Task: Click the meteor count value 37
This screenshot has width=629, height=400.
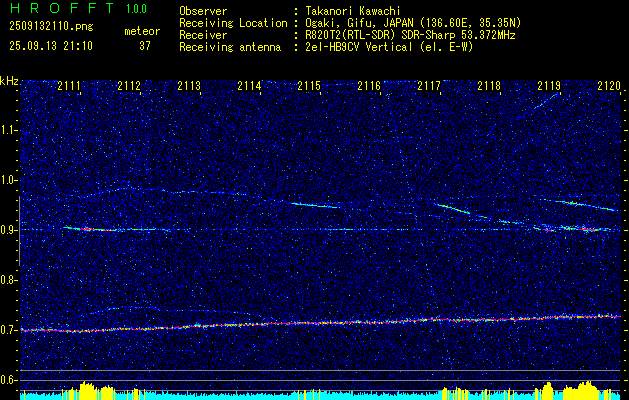Action: (x=144, y=45)
